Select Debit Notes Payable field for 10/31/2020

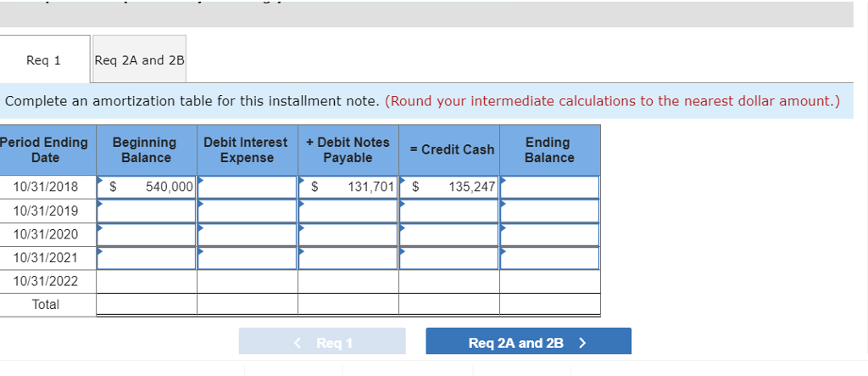(x=348, y=234)
